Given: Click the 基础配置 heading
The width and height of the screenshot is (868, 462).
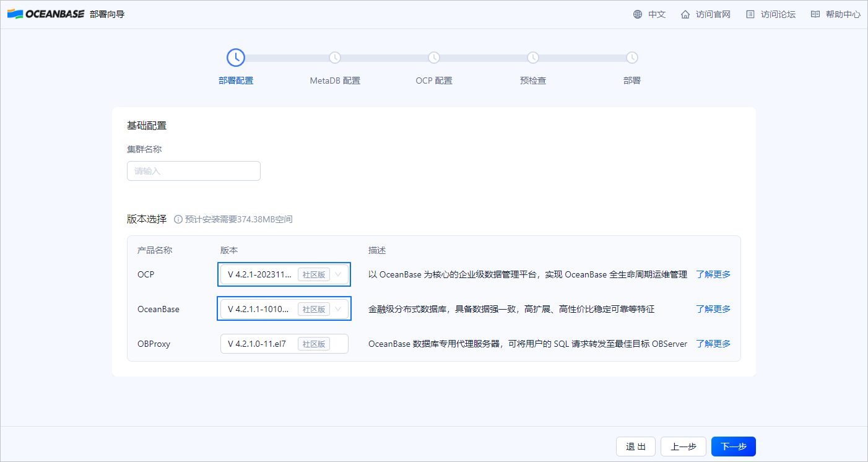Looking at the screenshot, I should [147, 126].
